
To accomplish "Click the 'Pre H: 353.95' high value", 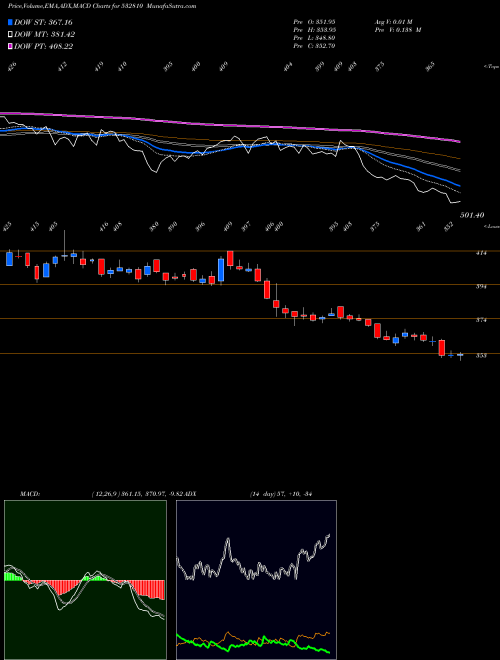I will pos(314,30).
